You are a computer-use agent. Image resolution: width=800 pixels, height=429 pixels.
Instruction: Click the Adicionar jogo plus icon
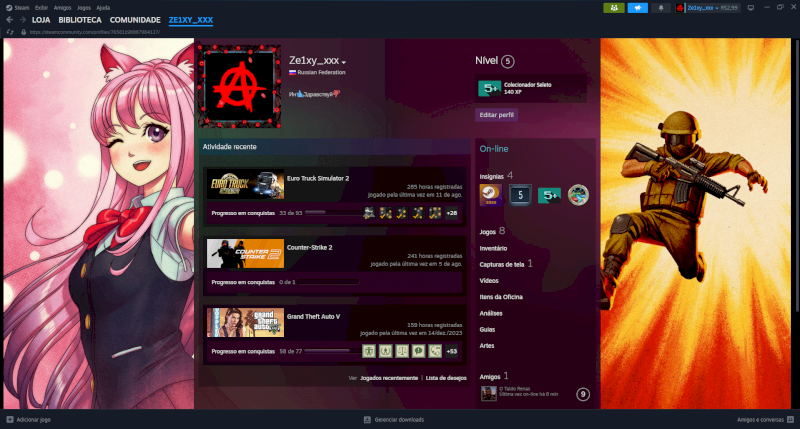[x=10, y=419]
